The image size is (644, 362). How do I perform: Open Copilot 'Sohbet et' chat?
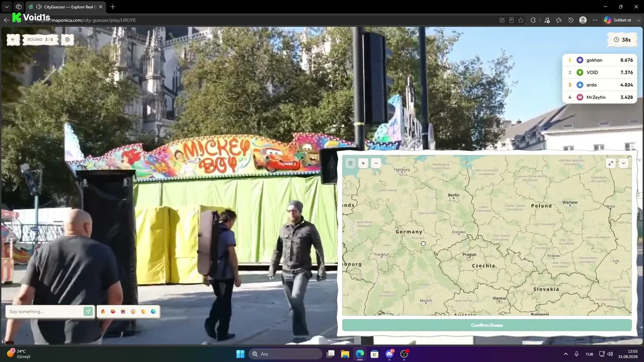[618, 20]
